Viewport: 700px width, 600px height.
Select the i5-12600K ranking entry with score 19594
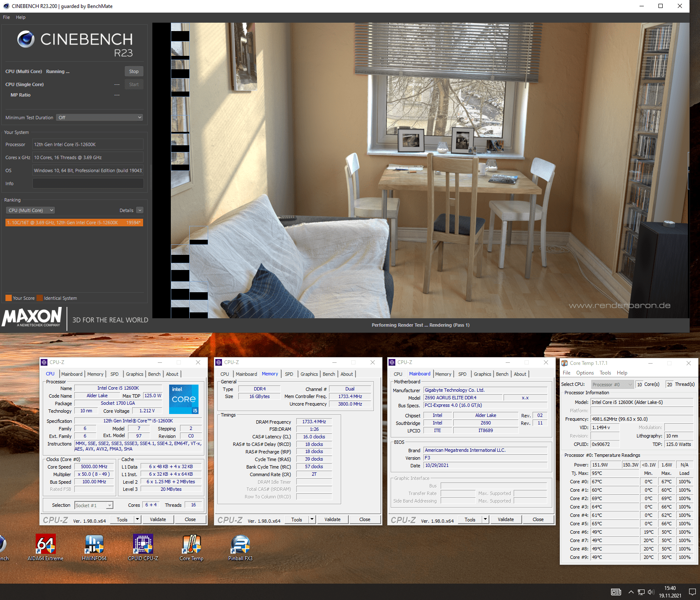(74, 223)
